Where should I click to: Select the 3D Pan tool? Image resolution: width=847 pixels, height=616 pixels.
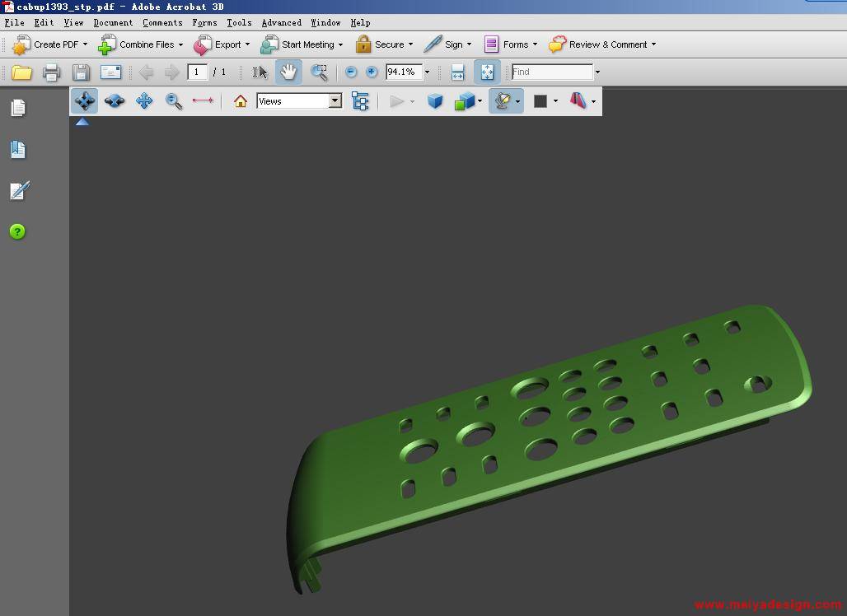tap(144, 101)
